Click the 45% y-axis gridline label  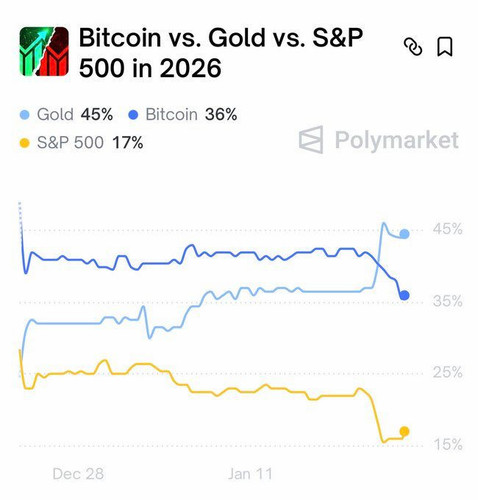click(448, 229)
